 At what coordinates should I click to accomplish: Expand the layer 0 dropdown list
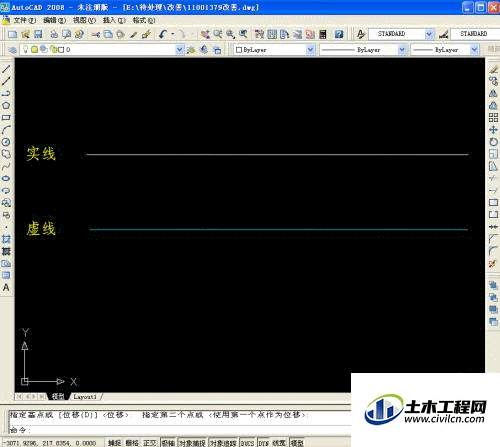point(179,50)
